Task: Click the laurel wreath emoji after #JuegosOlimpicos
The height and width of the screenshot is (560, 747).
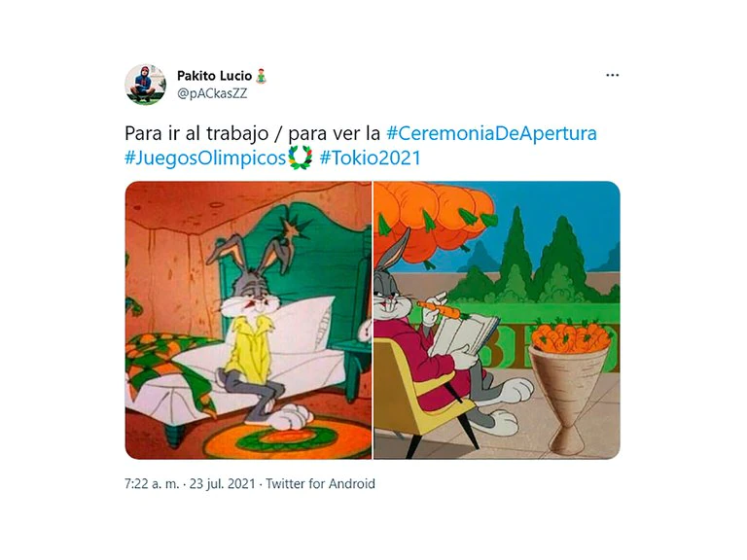Action: pos(301,157)
